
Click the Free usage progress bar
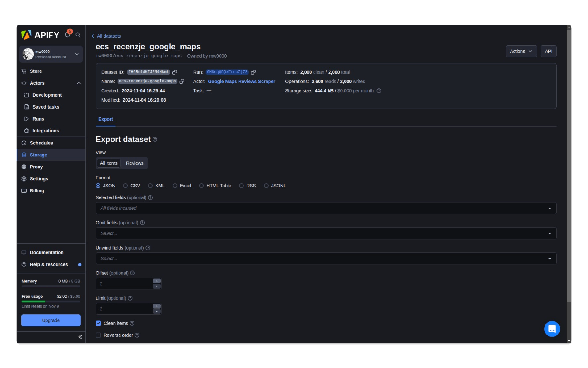(51, 302)
